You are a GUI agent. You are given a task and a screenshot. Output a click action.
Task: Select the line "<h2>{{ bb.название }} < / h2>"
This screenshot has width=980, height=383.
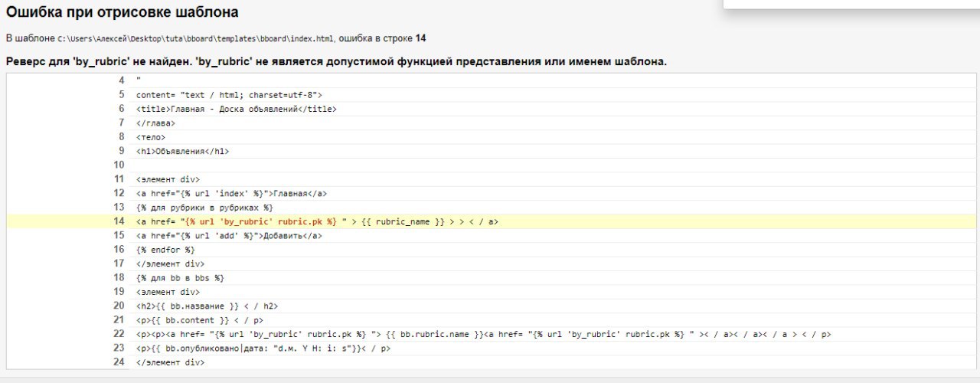(207, 306)
